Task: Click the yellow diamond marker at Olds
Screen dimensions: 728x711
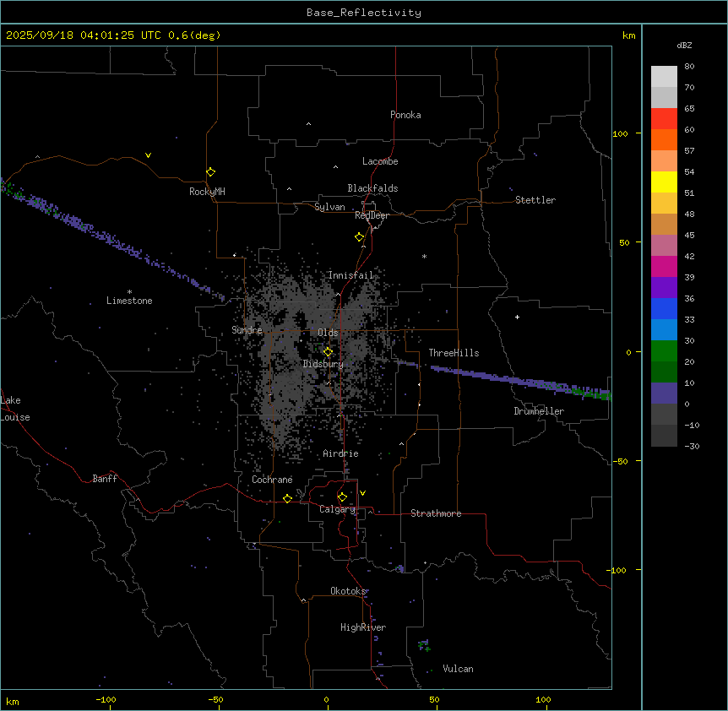Action: click(329, 351)
